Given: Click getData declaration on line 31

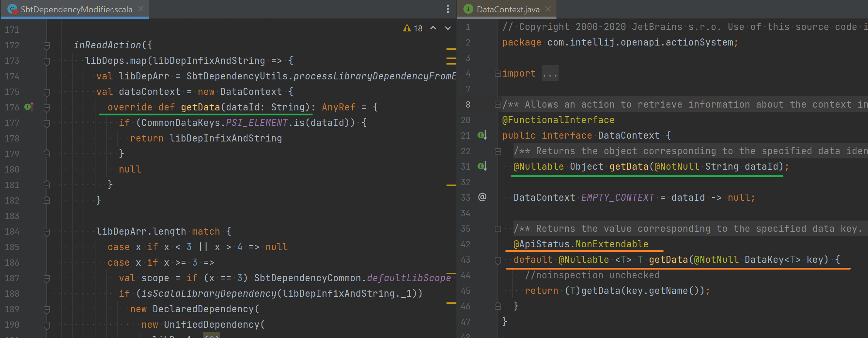Looking at the screenshot, I should pos(629,167).
